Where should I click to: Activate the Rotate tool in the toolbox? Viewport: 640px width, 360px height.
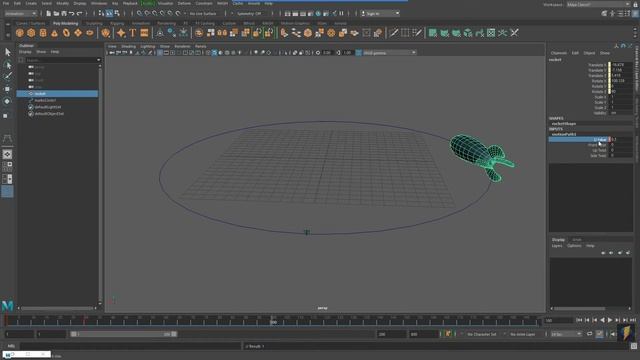pyautogui.click(x=7, y=101)
